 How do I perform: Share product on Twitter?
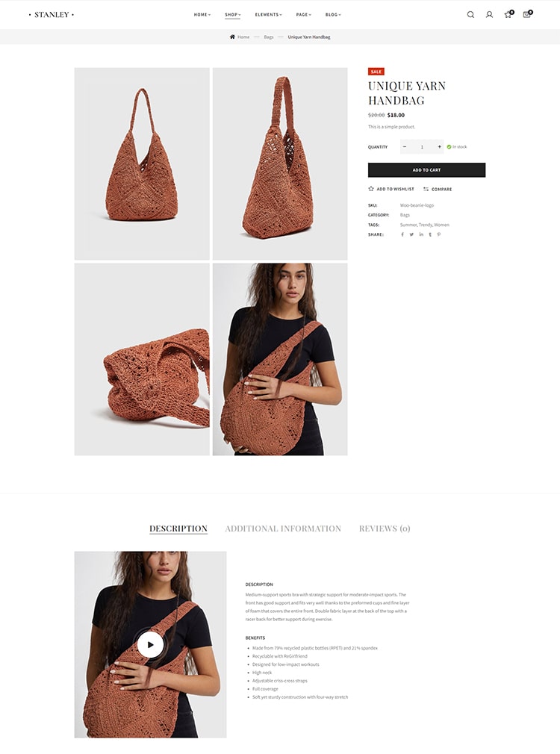pos(411,234)
